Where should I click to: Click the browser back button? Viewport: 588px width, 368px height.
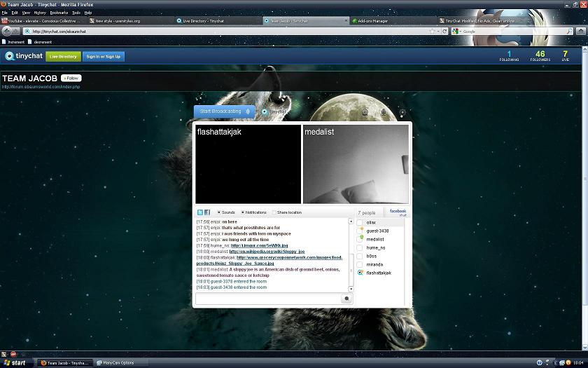point(7,31)
